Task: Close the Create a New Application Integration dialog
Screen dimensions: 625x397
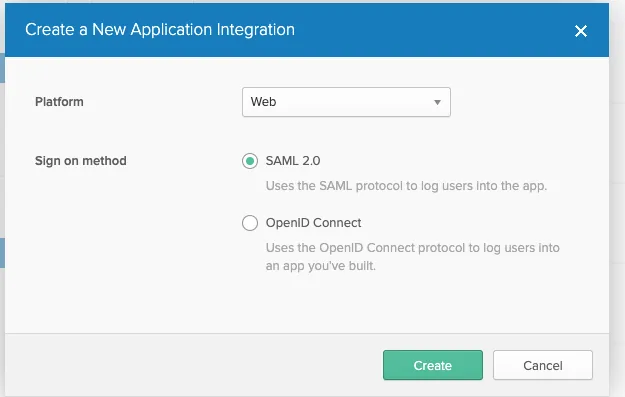Action: pyautogui.click(x=581, y=31)
